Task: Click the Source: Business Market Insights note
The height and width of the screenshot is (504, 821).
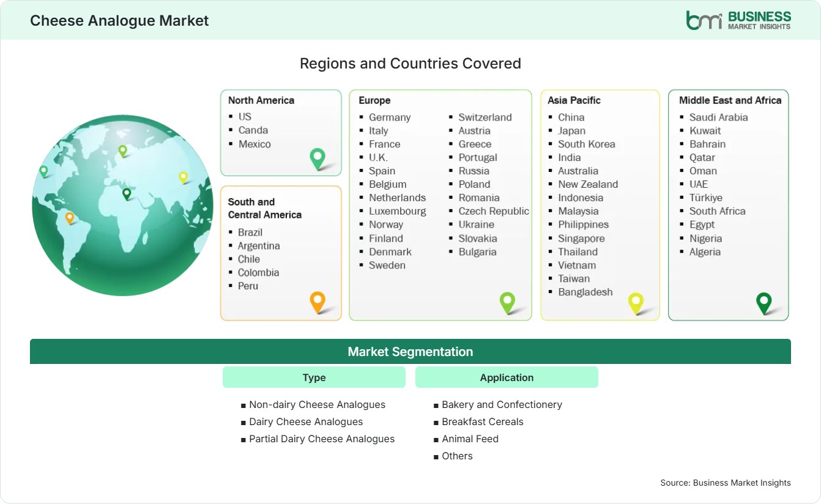Action: (x=726, y=483)
